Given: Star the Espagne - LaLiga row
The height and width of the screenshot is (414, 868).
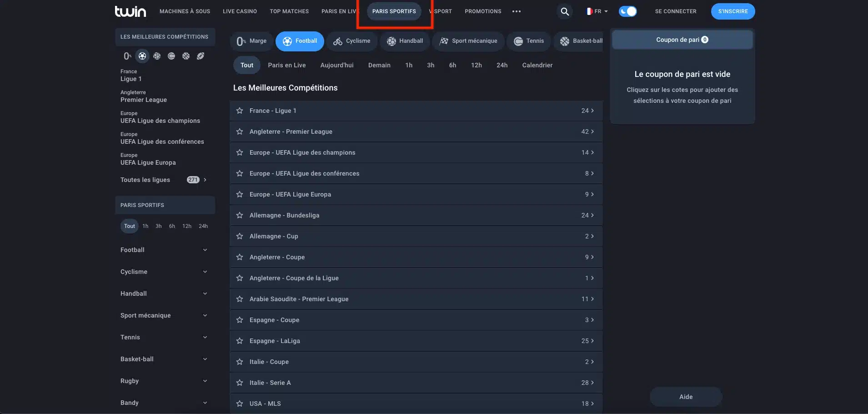Looking at the screenshot, I should point(240,341).
